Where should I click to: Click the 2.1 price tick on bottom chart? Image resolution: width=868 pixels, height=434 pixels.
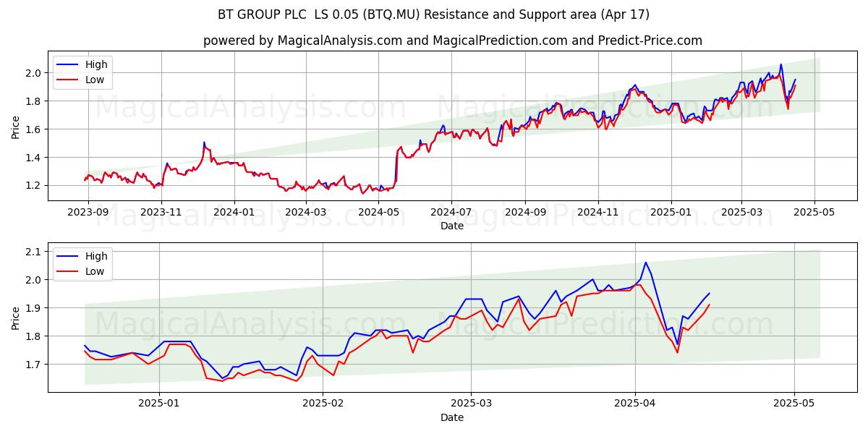point(34,251)
